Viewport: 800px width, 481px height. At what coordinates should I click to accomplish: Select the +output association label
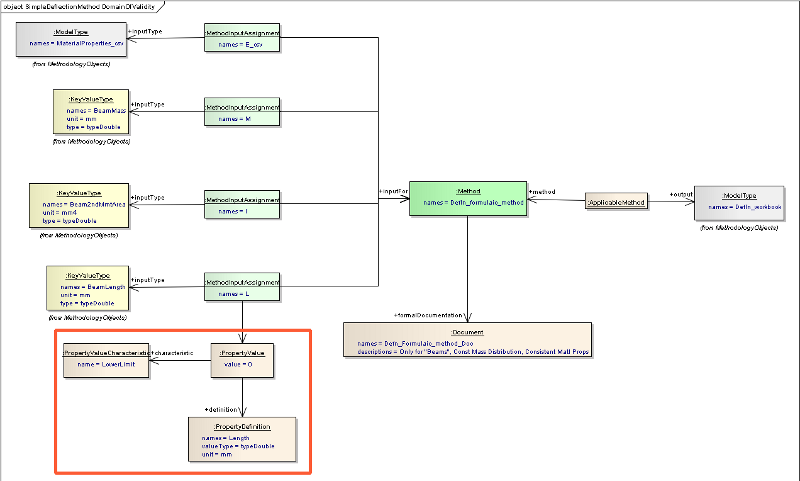pyautogui.click(x=681, y=193)
